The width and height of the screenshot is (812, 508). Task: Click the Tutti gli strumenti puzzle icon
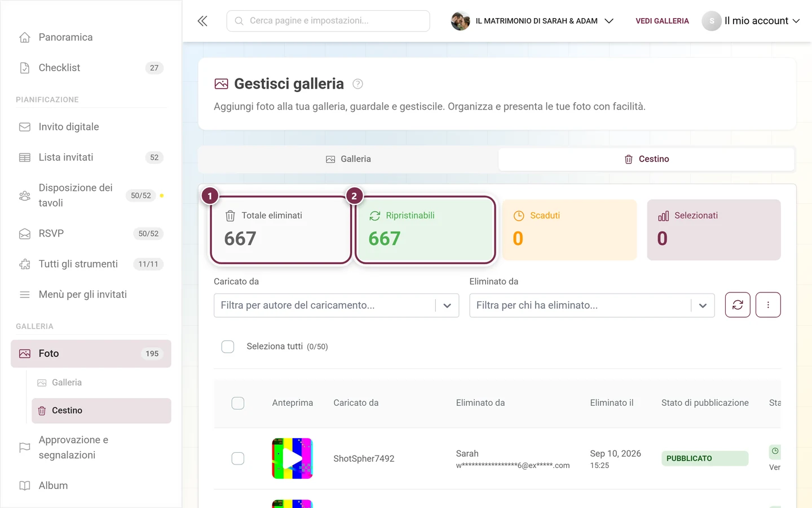pos(25,264)
